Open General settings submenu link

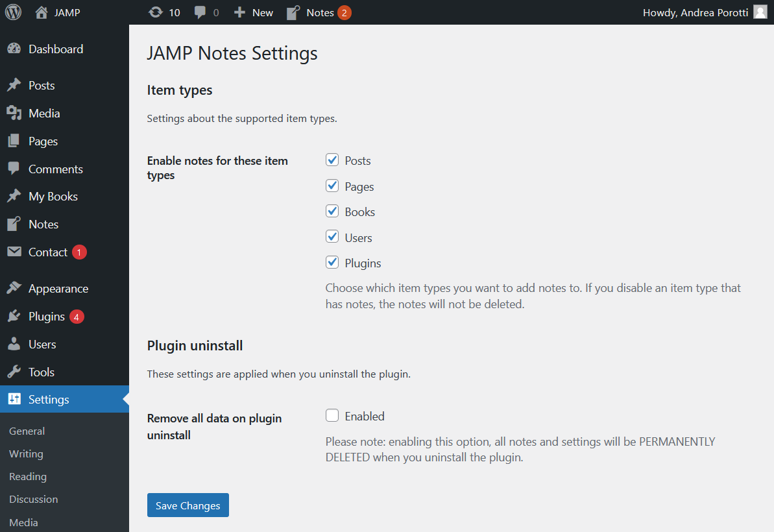[x=27, y=431]
